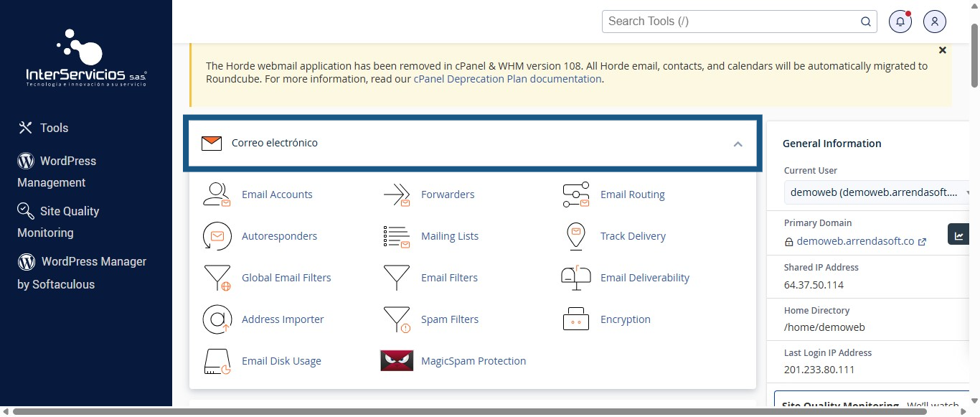Select the home directory path /home/demoweb

point(824,327)
